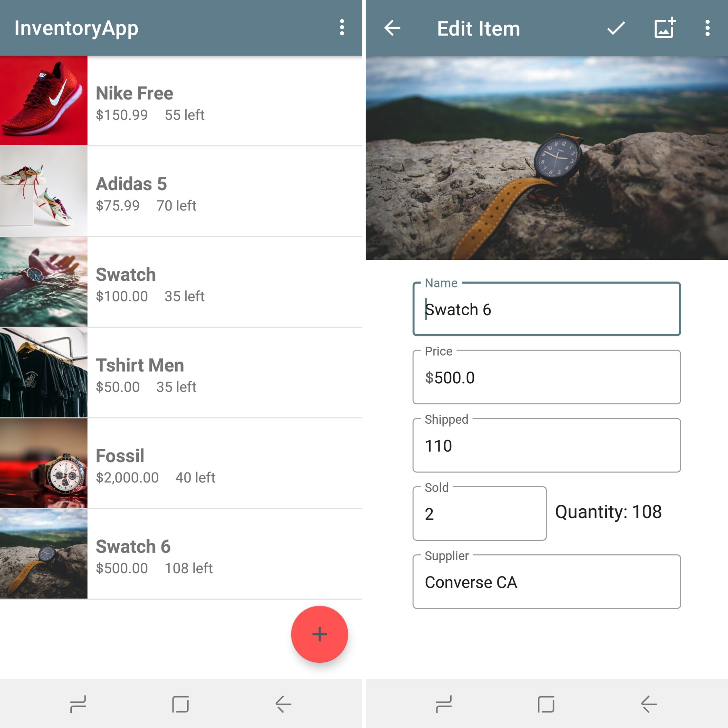Tap the Sold input field

point(479,514)
